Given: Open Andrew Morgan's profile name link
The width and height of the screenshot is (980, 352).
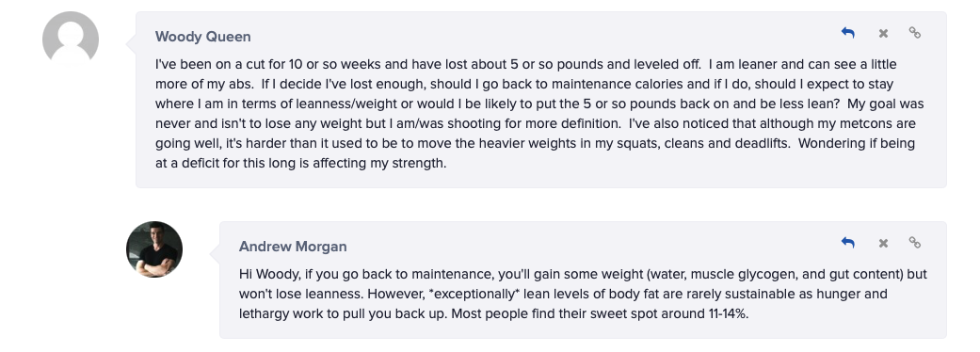Looking at the screenshot, I should [x=293, y=247].
